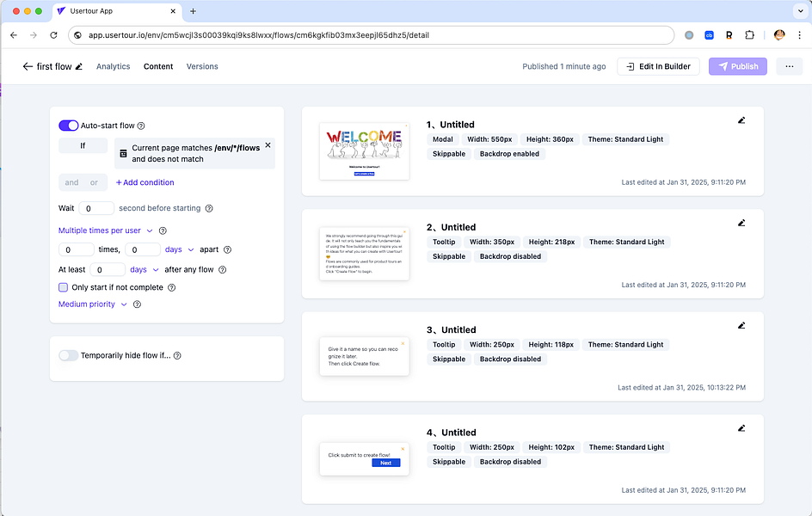Show help icon after 'after any flow'
This screenshot has width=812, height=516.
coord(222,270)
